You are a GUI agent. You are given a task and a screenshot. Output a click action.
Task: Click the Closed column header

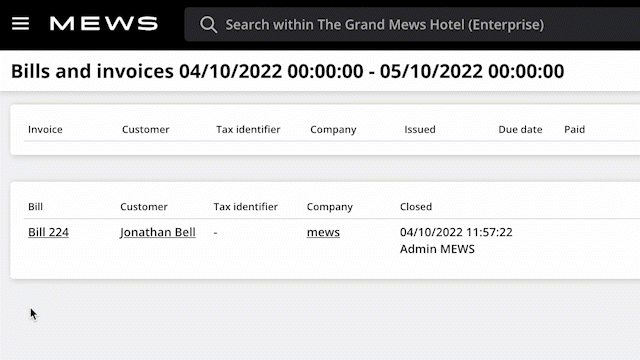coord(416,207)
